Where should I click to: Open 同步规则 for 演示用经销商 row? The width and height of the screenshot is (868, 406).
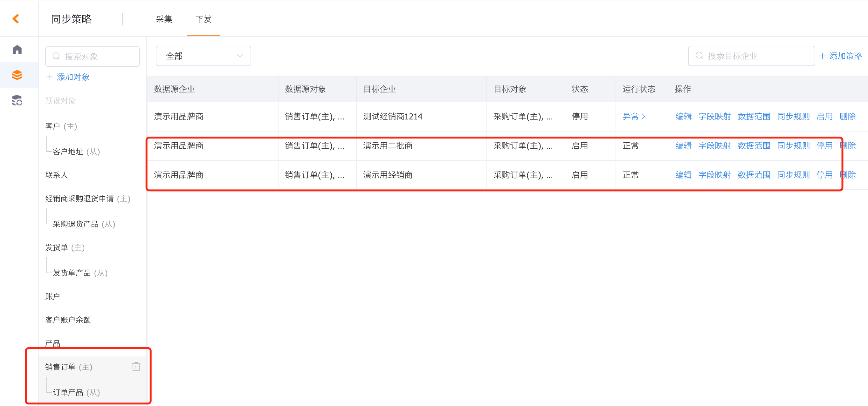[x=793, y=175]
